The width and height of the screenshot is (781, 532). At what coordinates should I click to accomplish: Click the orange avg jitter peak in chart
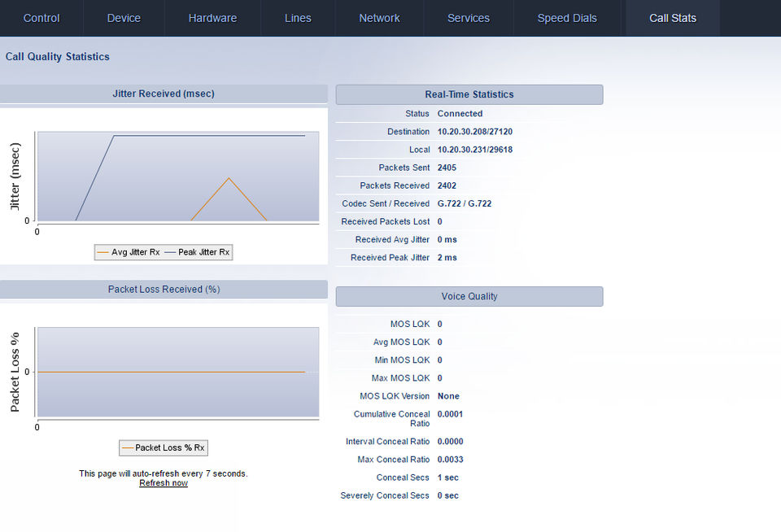[x=229, y=179]
